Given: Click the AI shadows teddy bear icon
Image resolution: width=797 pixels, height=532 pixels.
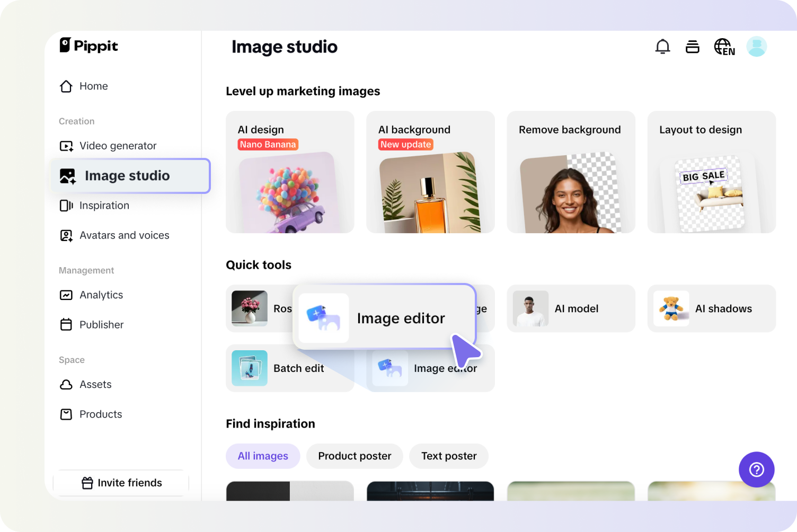Looking at the screenshot, I should point(671,308).
